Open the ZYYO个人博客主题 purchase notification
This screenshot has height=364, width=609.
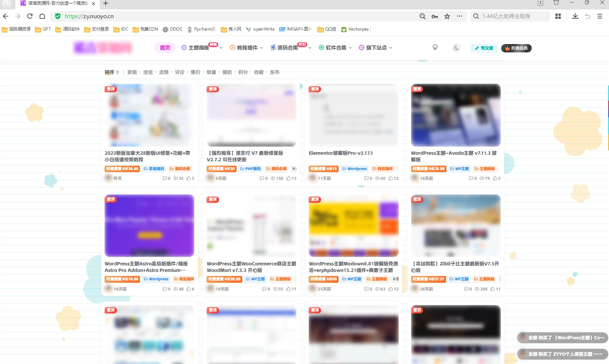pyautogui.click(x=562, y=354)
